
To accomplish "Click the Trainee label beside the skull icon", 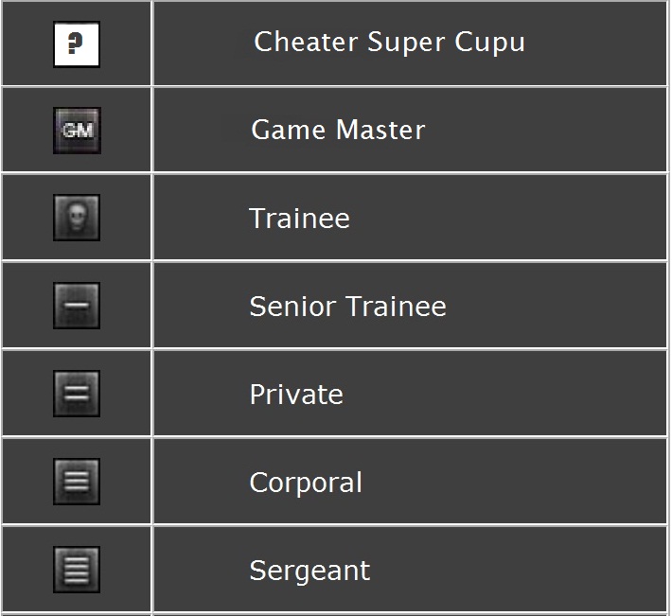I will coord(299,219).
